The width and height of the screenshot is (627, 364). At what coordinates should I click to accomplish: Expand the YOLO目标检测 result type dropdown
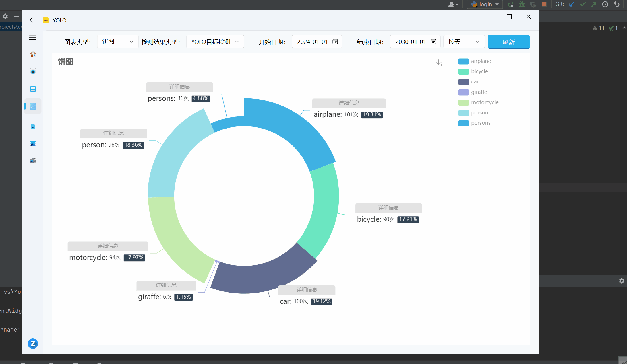tap(215, 42)
